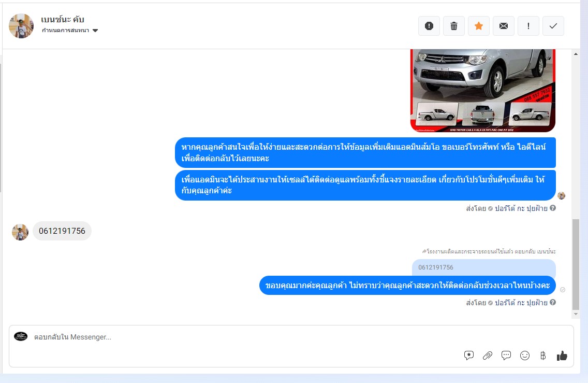Screen dimensions: 588x383
Task: Click the contact name เบนซ์นะ คับ
Action: click(62, 20)
